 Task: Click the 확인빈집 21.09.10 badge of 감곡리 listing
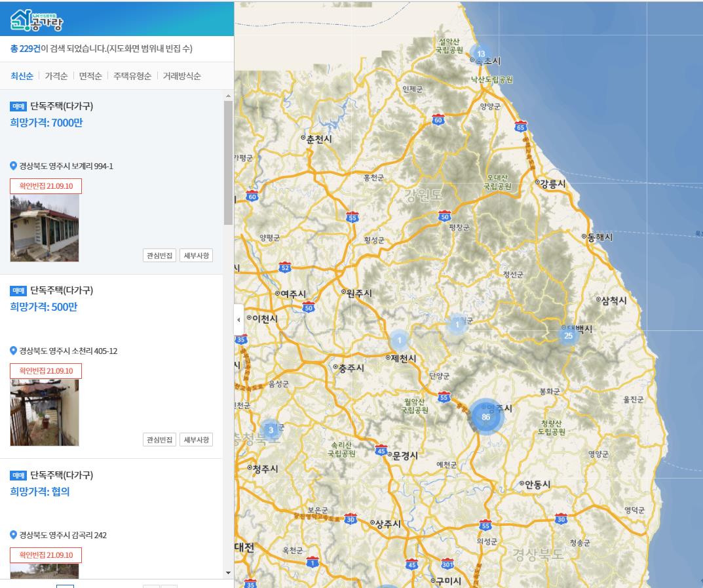[x=46, y=555]
